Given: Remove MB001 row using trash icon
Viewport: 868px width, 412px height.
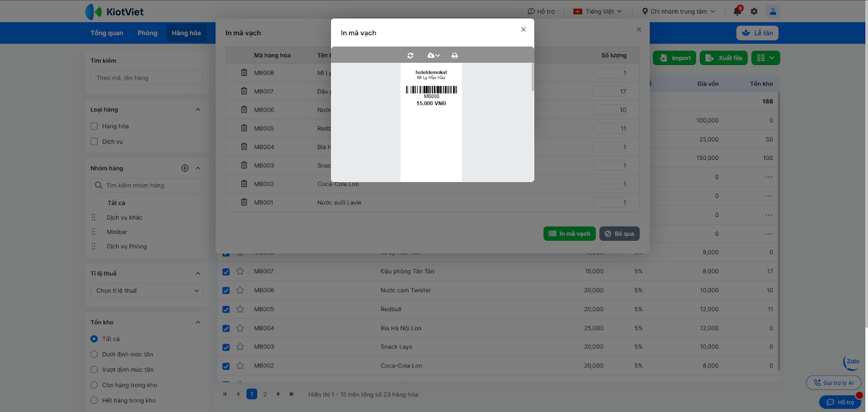Looking at the screenshot, I should point(244,202).
